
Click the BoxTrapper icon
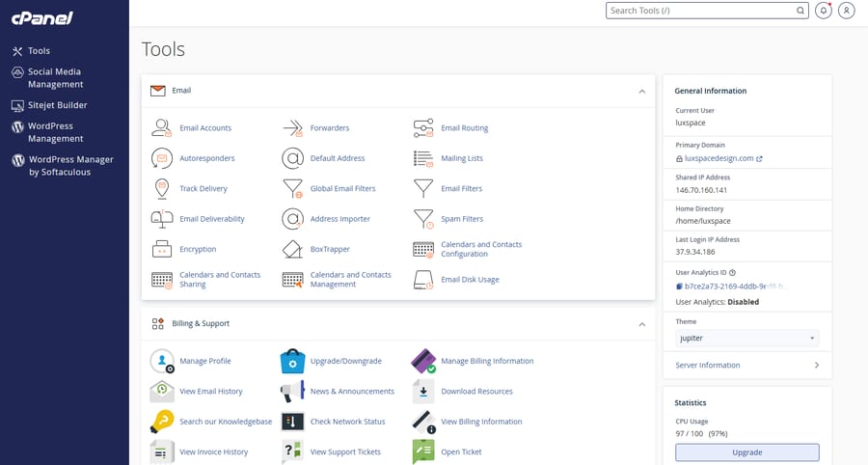point(293,249)
